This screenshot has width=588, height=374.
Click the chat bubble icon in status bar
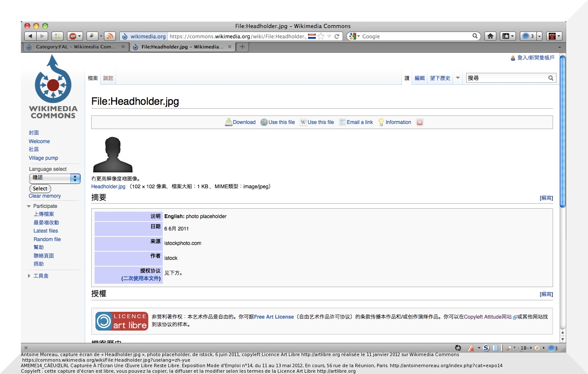(551, 348)
